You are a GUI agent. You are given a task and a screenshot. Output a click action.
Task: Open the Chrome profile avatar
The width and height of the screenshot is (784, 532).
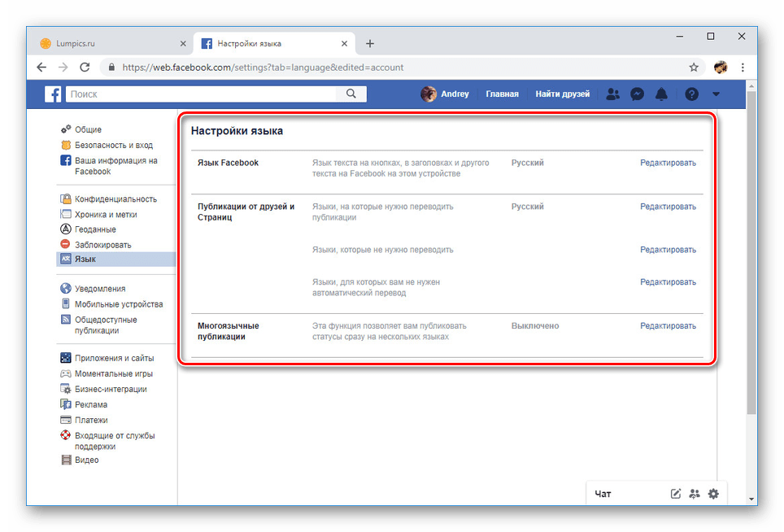point(721,67)
